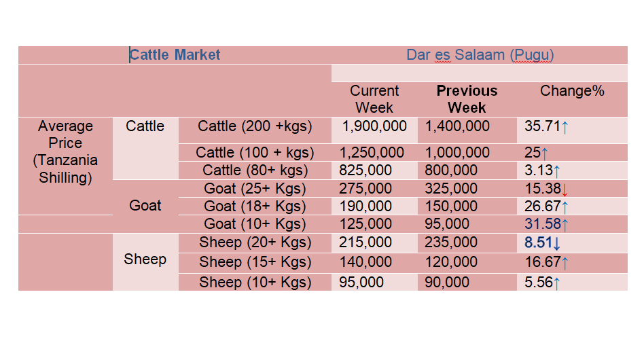The image size is (644, 362).
Task: Select the Cattle (100 + kgs) row label
Action: [x=255, y=153]
